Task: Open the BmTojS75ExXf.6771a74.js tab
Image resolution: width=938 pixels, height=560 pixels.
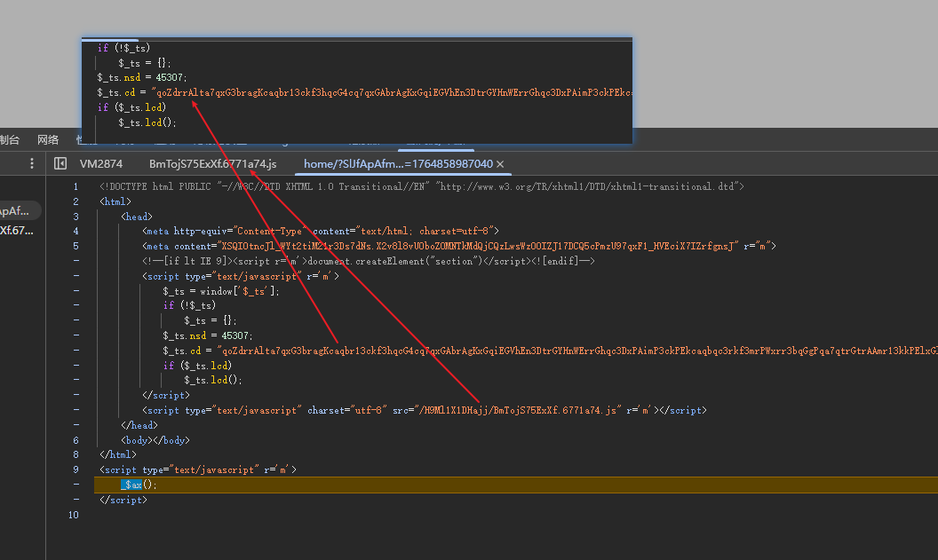Action: (x=213, y=164)
